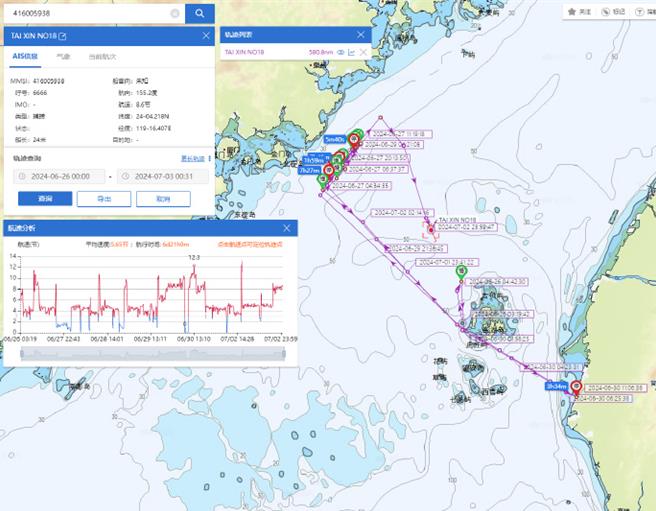Click the blue 查询 query button
The height and width of the screenshot is (511, 656).
[x=45, y=198]
